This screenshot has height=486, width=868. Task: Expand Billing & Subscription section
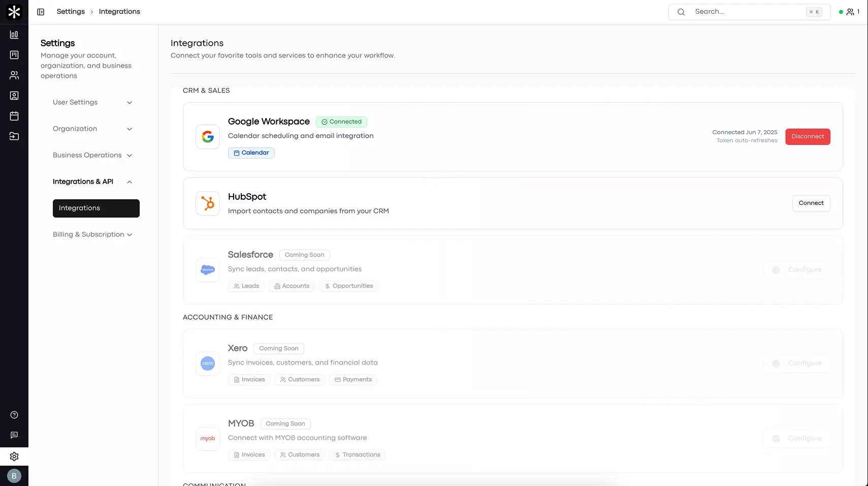pyautogui.click(x=92, y=234)
